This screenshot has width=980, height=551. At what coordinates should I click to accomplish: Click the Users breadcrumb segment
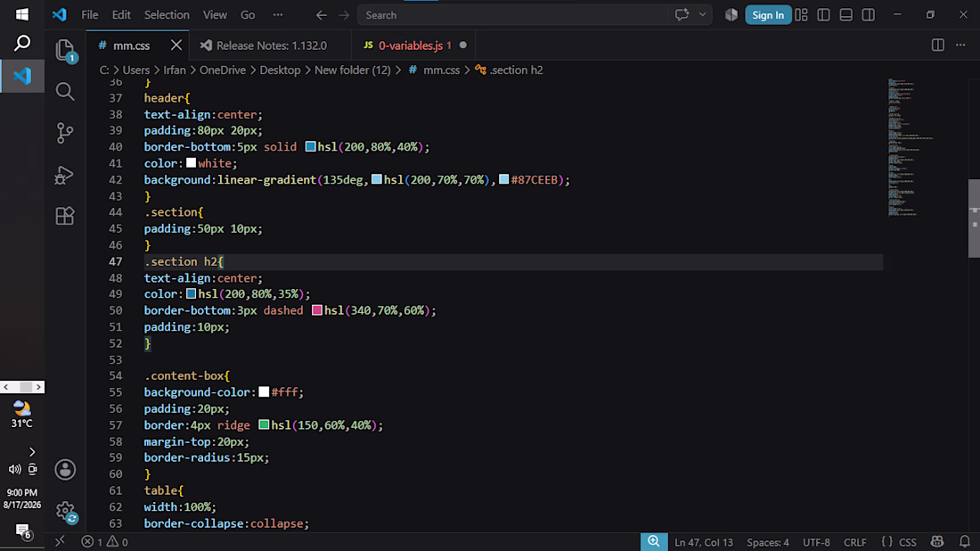tap(135, 70)
